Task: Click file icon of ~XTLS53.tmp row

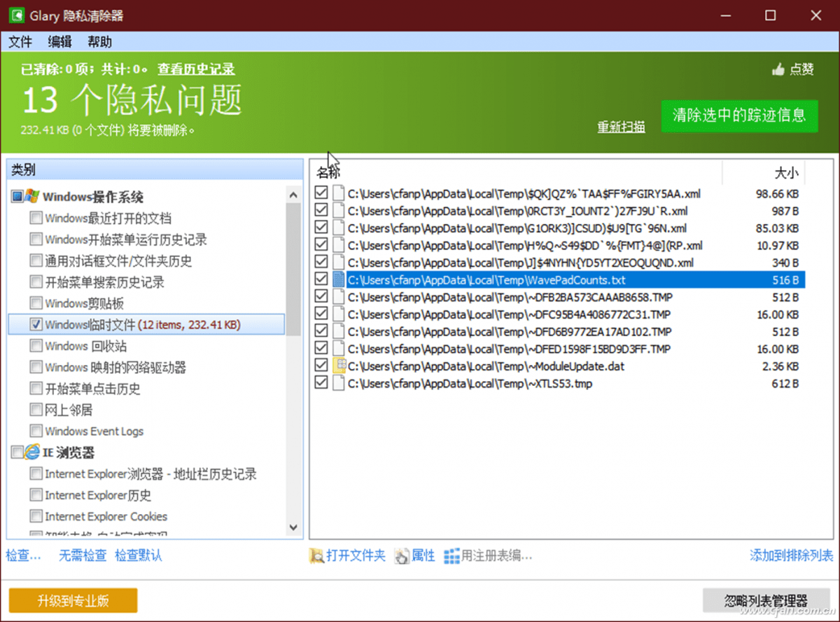Action: point(339,383)
